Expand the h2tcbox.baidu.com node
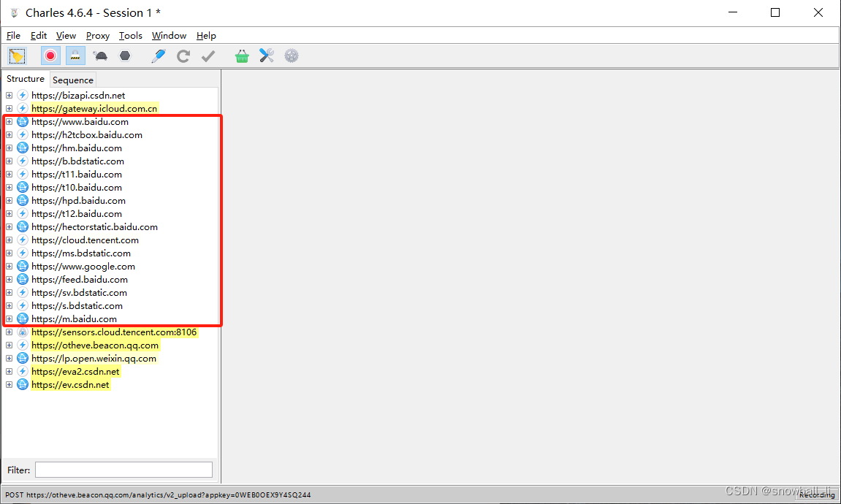Image resolution: width=841 pixels, height=504 pixels. [x=9, y=134]
